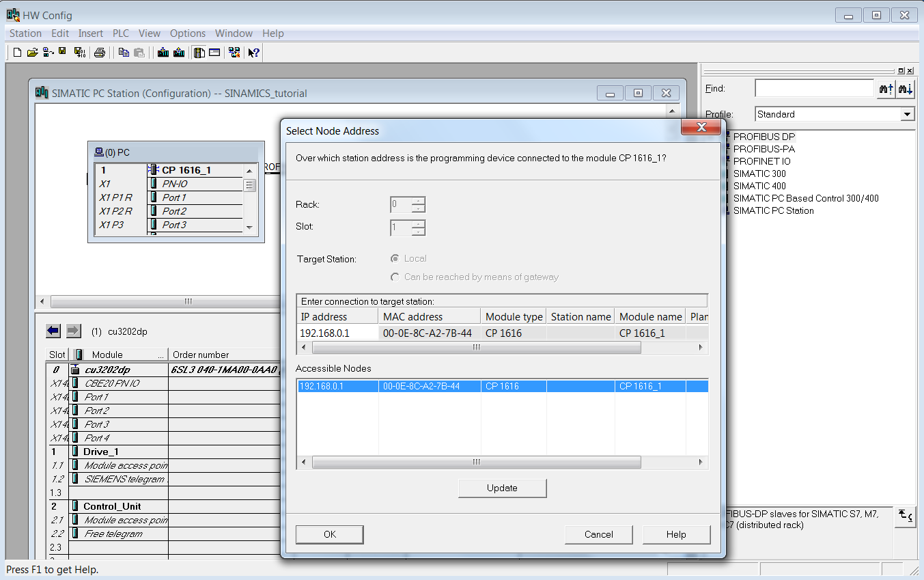924x580 pixels.
Task: Click the gray forward arrow above slot table
Action: 74,331
